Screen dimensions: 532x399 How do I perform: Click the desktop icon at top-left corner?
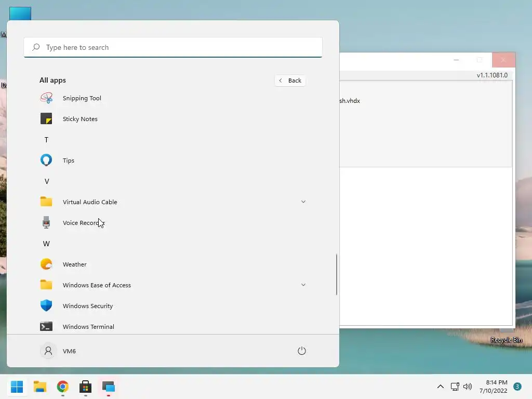tap(20, 14)
